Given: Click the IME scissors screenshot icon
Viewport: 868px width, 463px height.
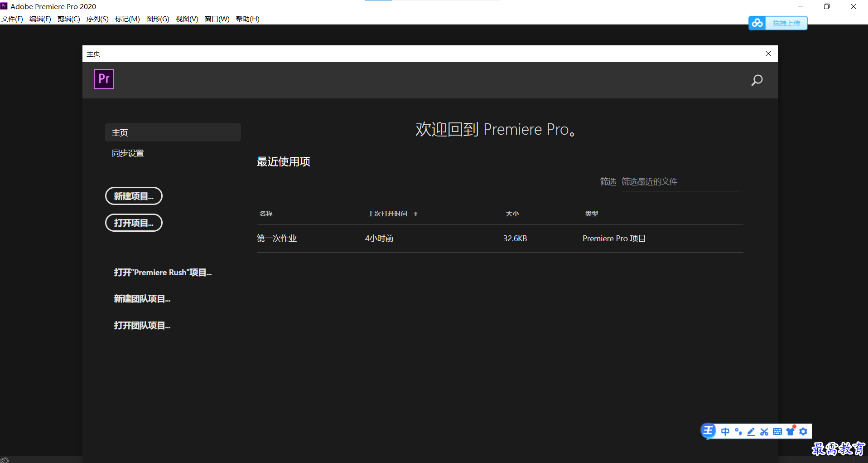Looking at the screenshot, I should (764, 432).
